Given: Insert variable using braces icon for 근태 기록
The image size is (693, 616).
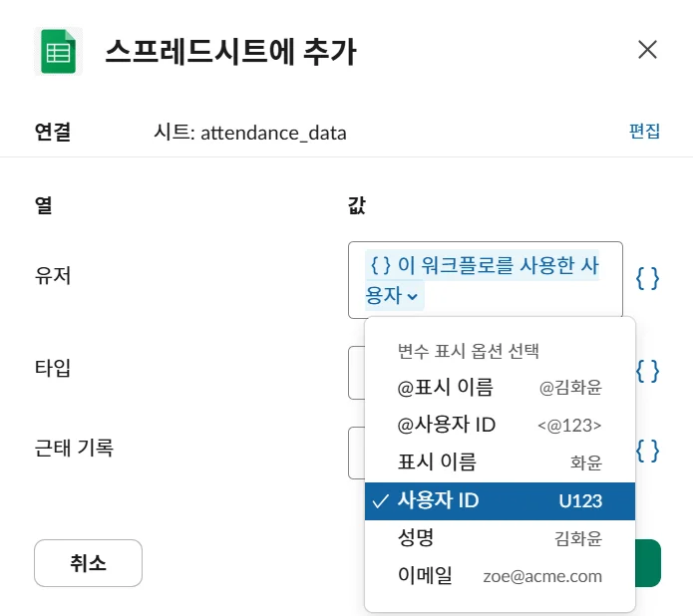Looking at the screenshot, I should click(647, 450).
